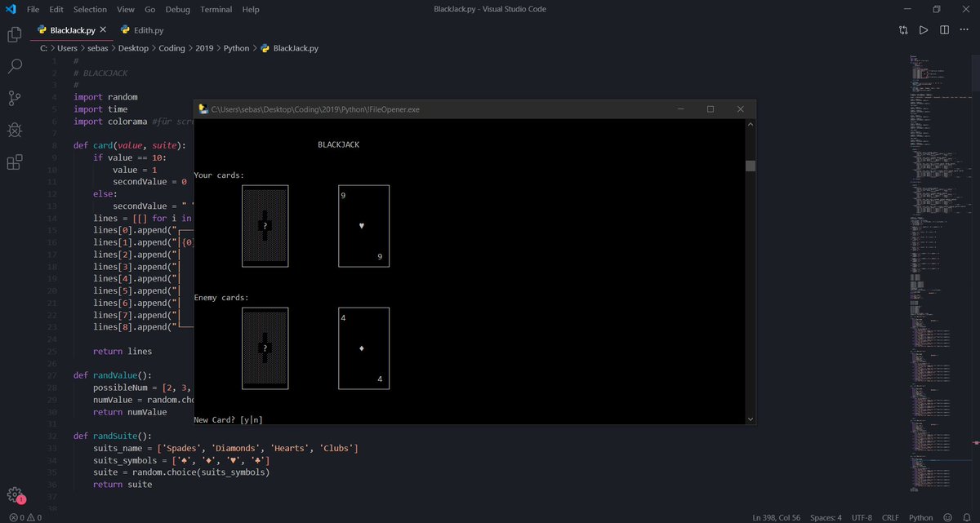Open the Manage gear with update badge

(x=15, y=495)
